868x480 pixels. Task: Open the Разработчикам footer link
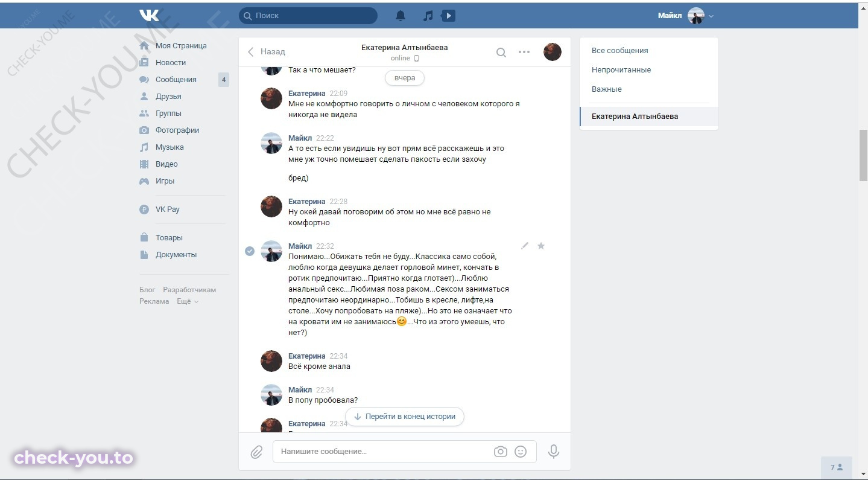click(x=189, y=290)
